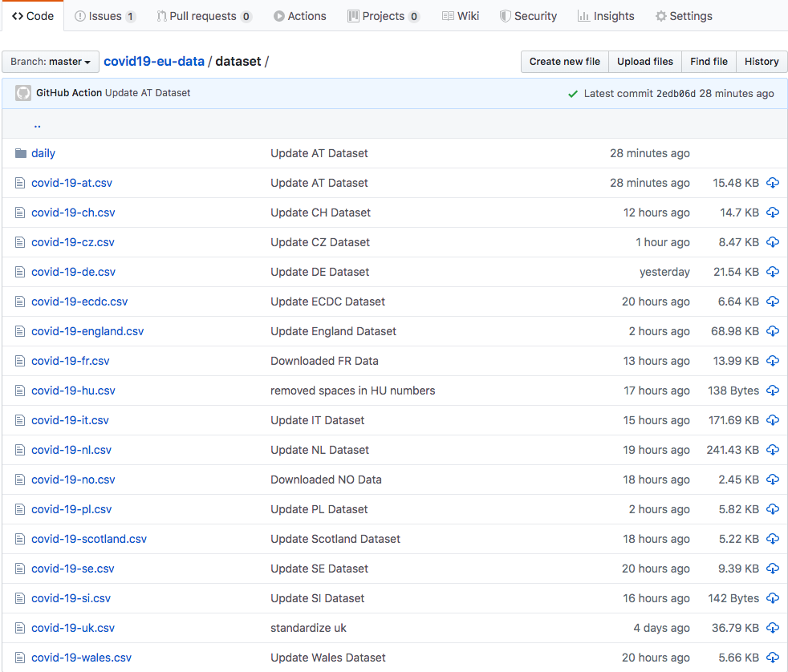The height and width of the screenshot is (672, 788).
Task: Click the file icon beside covid-19-nl.csv
Action: (x=20, y=450)
